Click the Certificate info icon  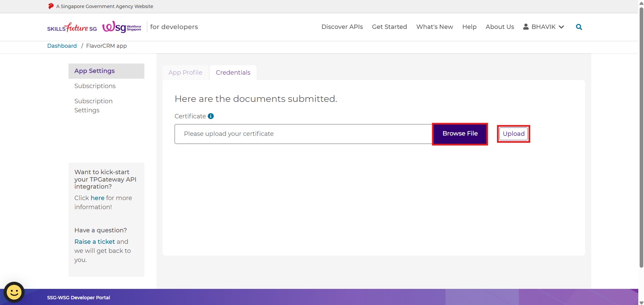pos(211,116)
